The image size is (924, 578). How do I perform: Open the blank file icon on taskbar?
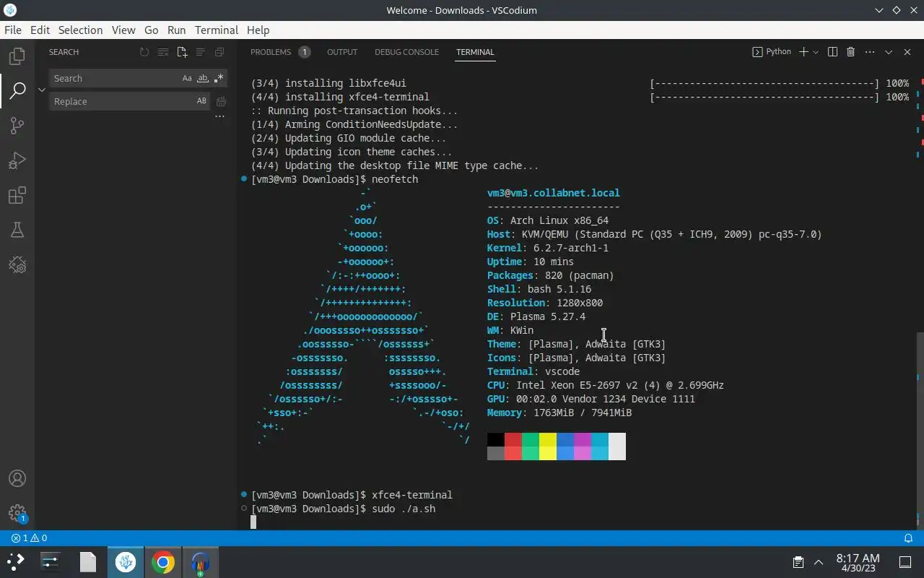88,562
